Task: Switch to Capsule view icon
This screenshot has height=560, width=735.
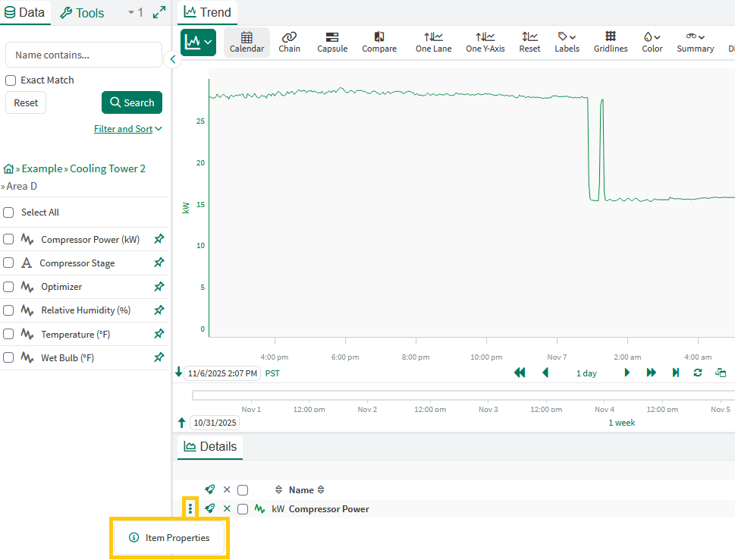Action: (x=332, y=42)
